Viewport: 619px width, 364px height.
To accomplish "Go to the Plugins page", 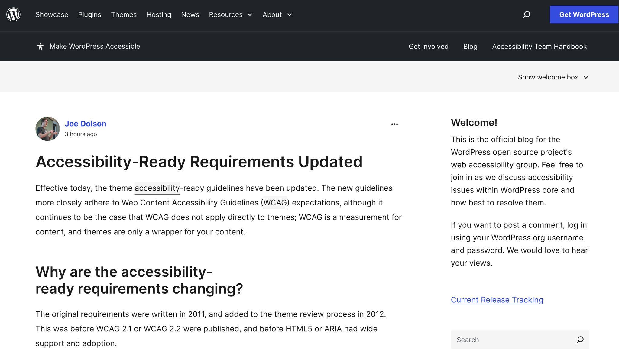I will 89,14.
